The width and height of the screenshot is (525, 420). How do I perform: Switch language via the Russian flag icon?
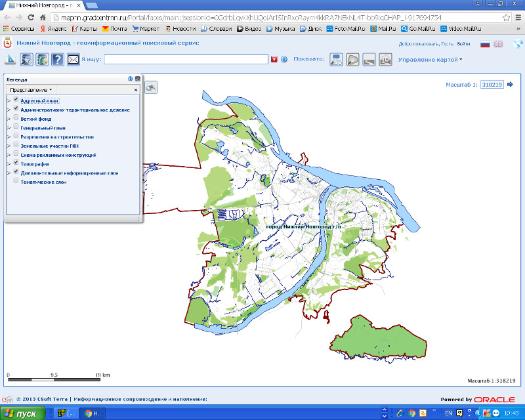coord(485,44)
